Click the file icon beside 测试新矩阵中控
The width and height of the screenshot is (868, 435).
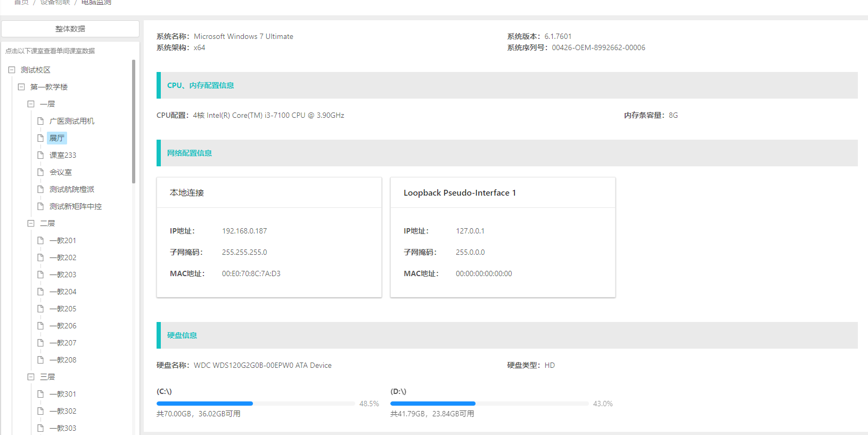click(40, 206)
